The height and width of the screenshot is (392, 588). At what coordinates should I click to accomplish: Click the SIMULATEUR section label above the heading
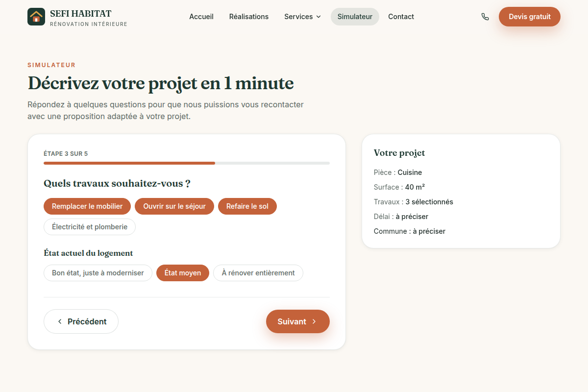[51, 65]
